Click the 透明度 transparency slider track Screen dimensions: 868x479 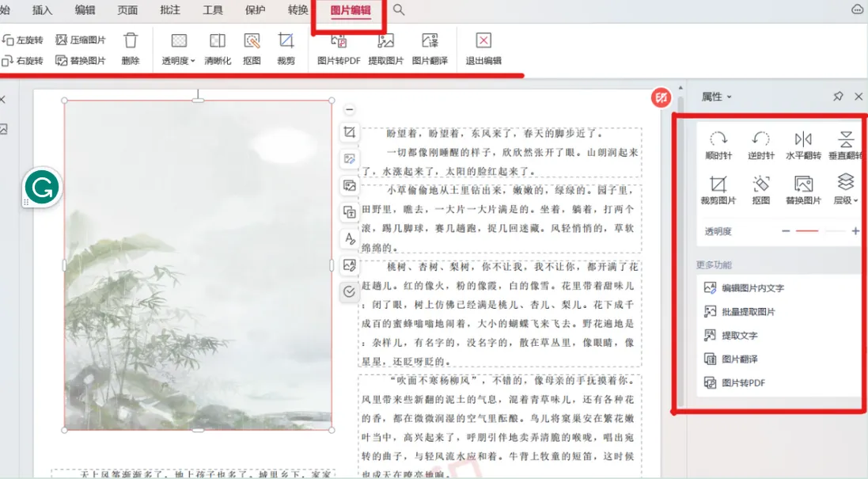pyautogui.click(x=820, y=231)
